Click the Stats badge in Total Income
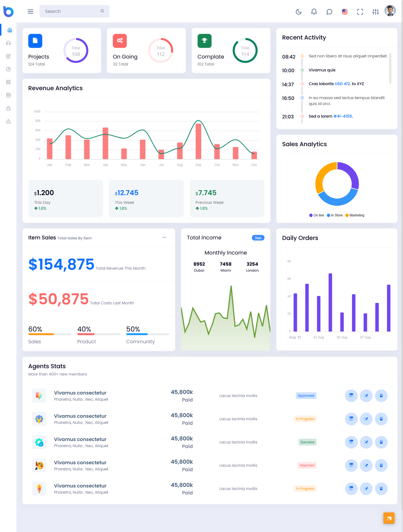 pyautogui.click(x=258, y=238)
